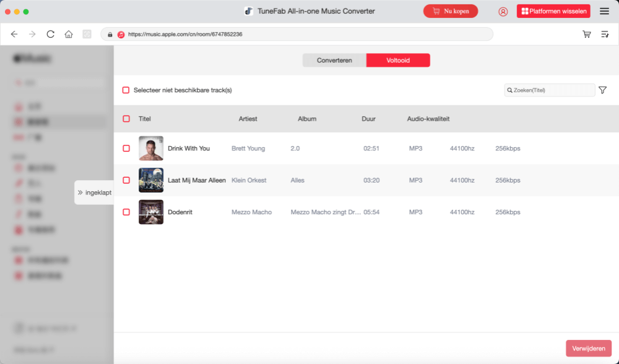The width and height of the screenshot is (619, 364).
Task: Open the shopping cart icon
Action: (x=586, y=34)
